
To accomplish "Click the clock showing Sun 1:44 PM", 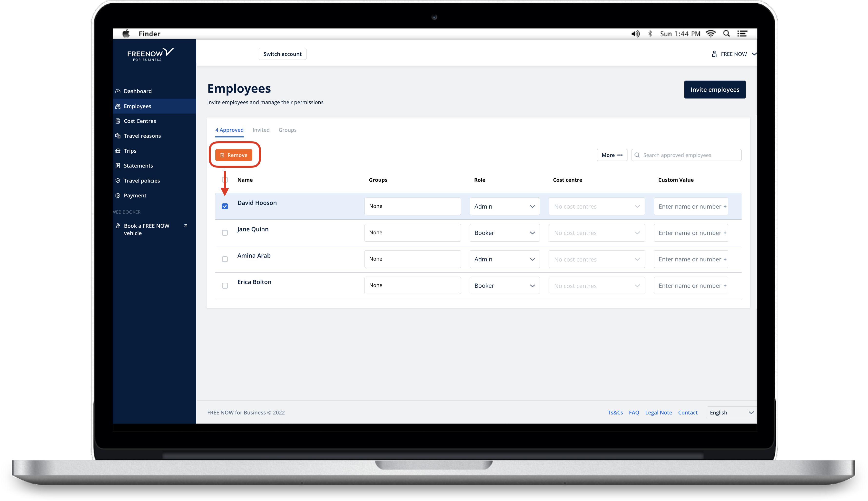I will (x=680, y=34).
